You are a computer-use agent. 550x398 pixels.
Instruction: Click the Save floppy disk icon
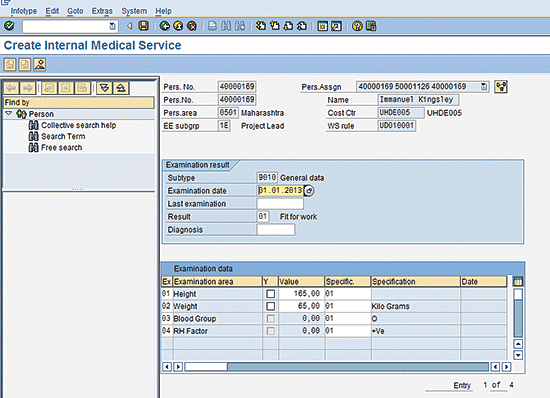point(143,26)
